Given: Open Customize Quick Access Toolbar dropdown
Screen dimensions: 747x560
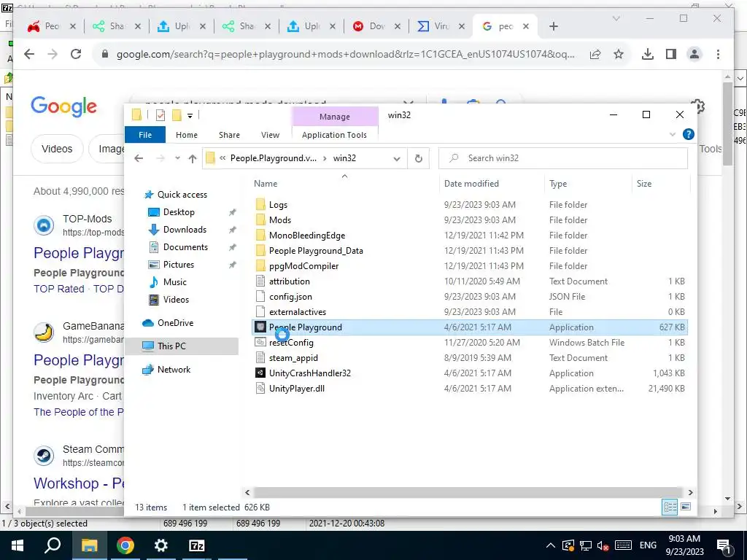Looking at the screenshot, I should coord(190,115).
